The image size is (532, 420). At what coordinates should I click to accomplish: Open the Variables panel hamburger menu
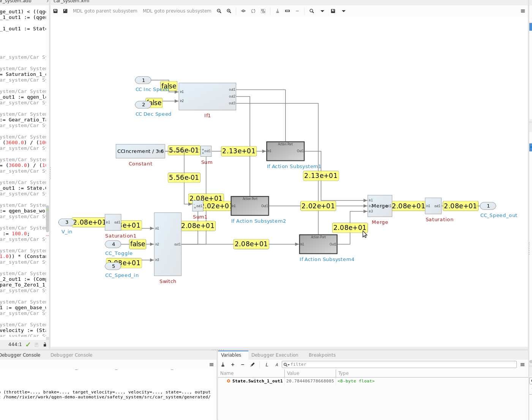click(x=523, y=365)
